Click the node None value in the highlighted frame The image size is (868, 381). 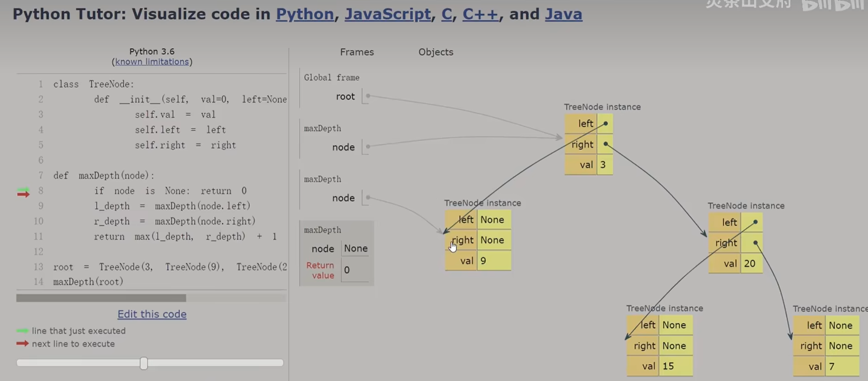[x=356, y=248]
